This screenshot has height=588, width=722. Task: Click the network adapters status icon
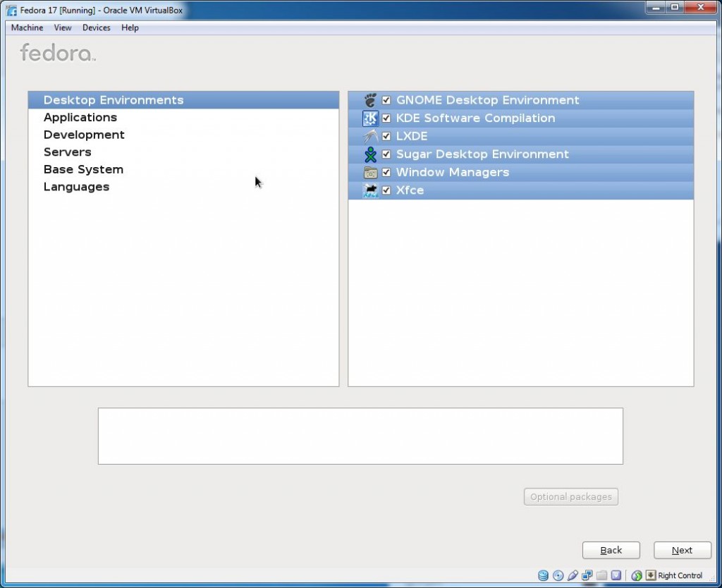(587, 575)
